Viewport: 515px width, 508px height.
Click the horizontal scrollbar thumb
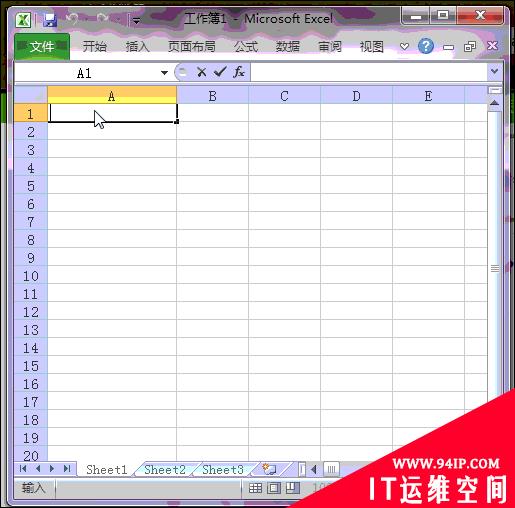pos(331,469)
